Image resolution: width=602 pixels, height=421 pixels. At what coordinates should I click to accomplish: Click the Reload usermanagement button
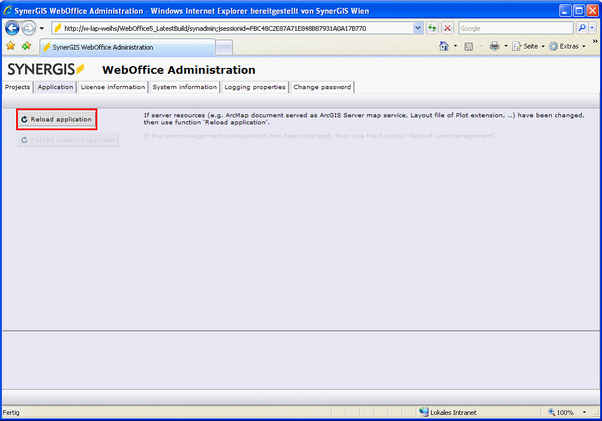point(68,140)
